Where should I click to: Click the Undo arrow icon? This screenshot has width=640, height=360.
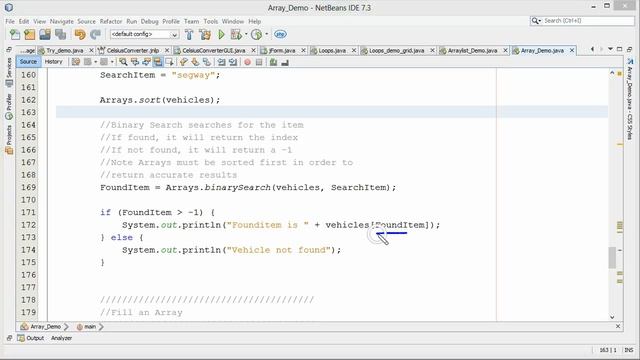click(80, 34)
